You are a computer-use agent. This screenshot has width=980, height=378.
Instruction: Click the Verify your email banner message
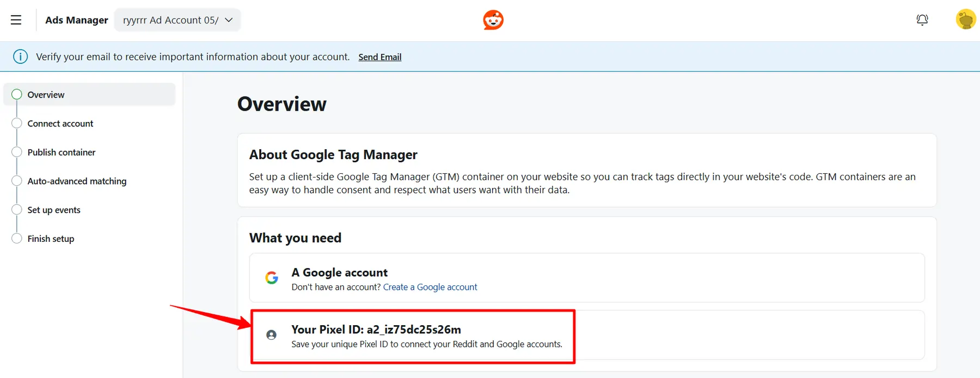[193, 57]
